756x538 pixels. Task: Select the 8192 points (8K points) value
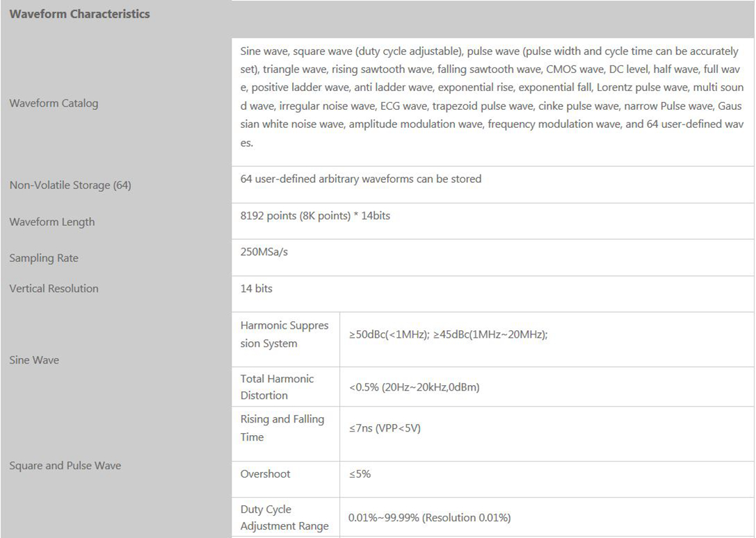[x=315, y=216]
